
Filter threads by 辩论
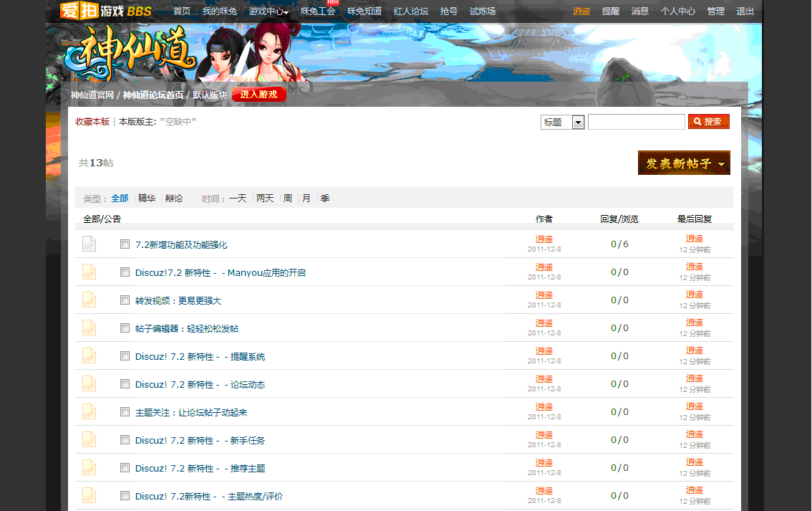click(174, 199)
